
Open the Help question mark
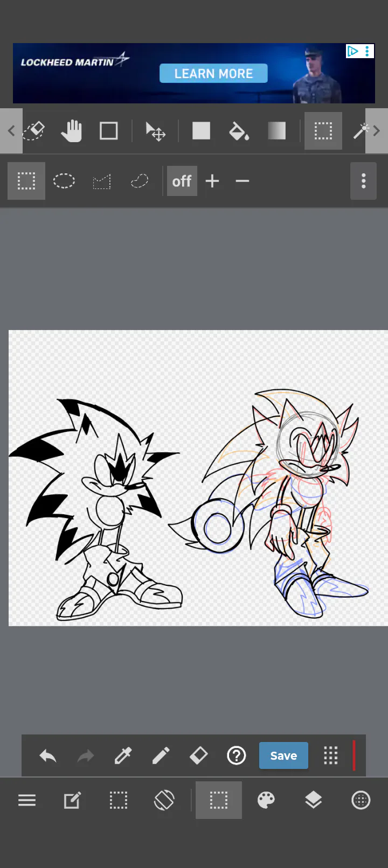coord(237,756)
